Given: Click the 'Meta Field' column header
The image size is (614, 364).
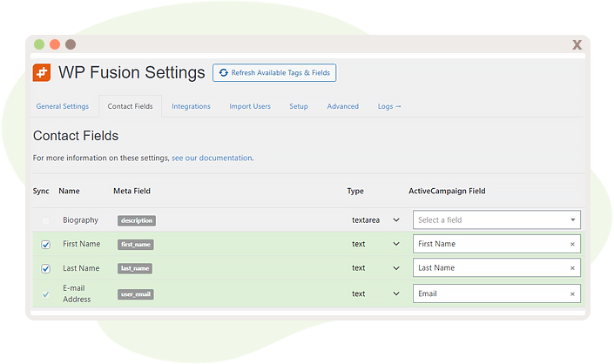Looking at the screenshot, I should [x=132, y=191].
